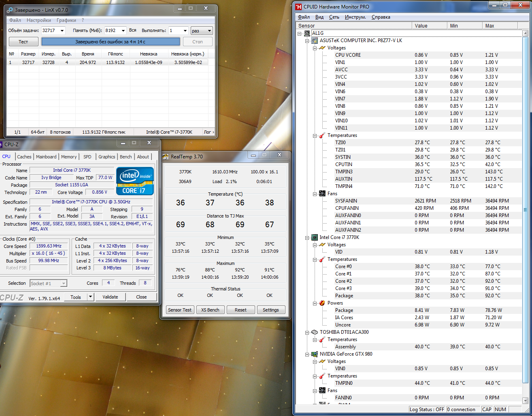532x416 pixels.
Task: Click Validate in CPU-Z
Action: [110, 297]
